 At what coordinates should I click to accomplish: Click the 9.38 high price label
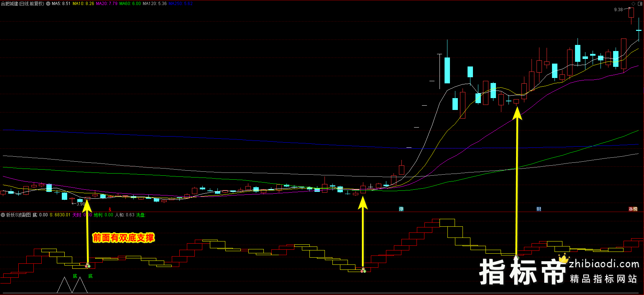click(618, 10)
